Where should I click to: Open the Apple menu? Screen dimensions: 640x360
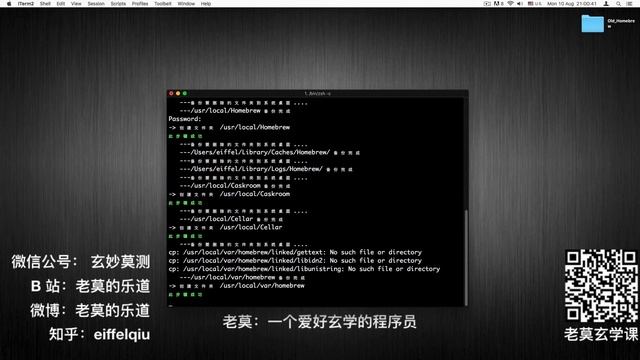(x=9, y=4)
